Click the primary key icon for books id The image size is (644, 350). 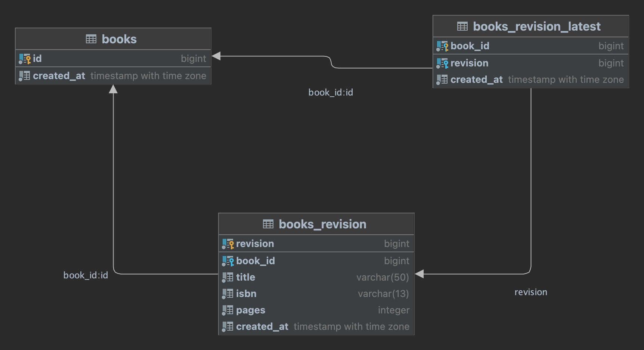coord(25,59)
